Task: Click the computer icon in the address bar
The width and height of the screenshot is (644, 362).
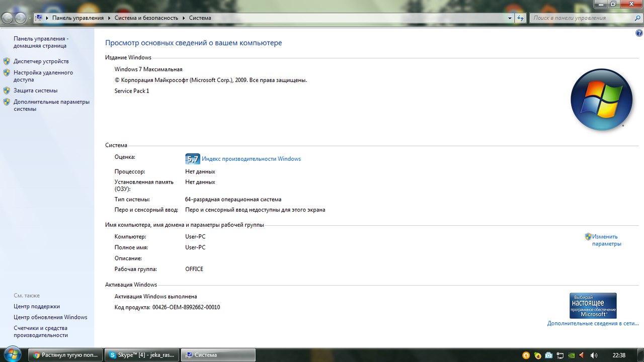Action: (39, 18)
